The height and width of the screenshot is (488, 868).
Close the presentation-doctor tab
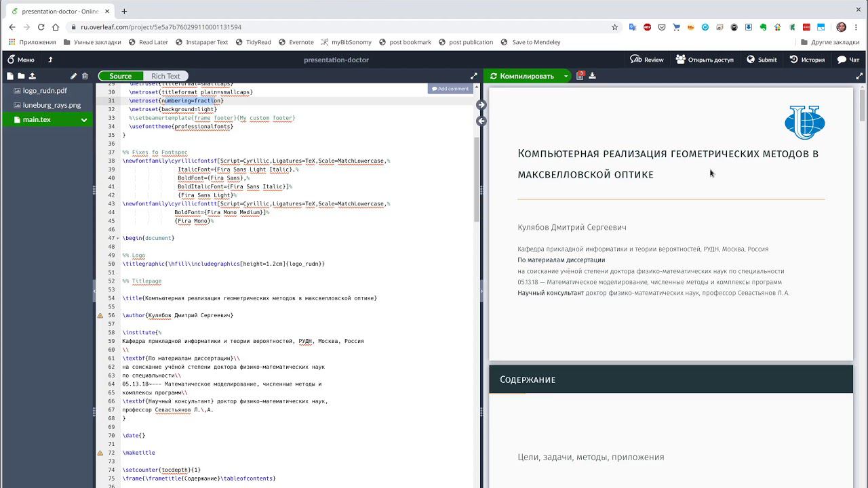pos(108,12)
